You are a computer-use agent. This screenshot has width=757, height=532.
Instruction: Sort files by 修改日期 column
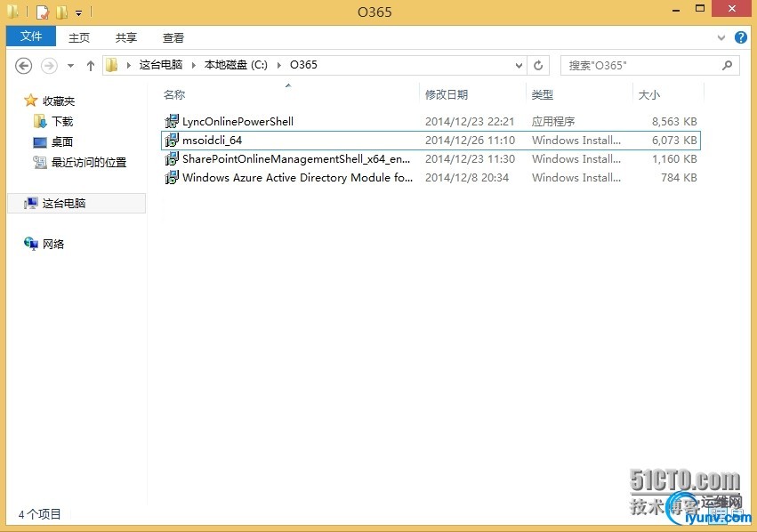tap(447, 94)
